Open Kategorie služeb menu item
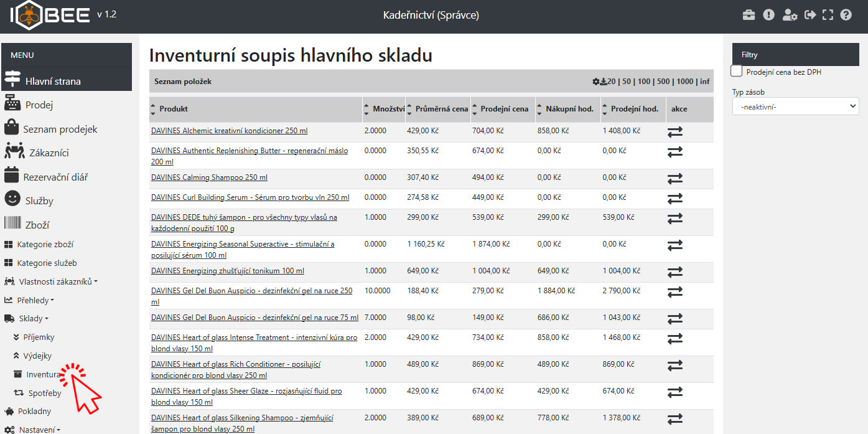This screenshot has width=868, height=434. 47,263
